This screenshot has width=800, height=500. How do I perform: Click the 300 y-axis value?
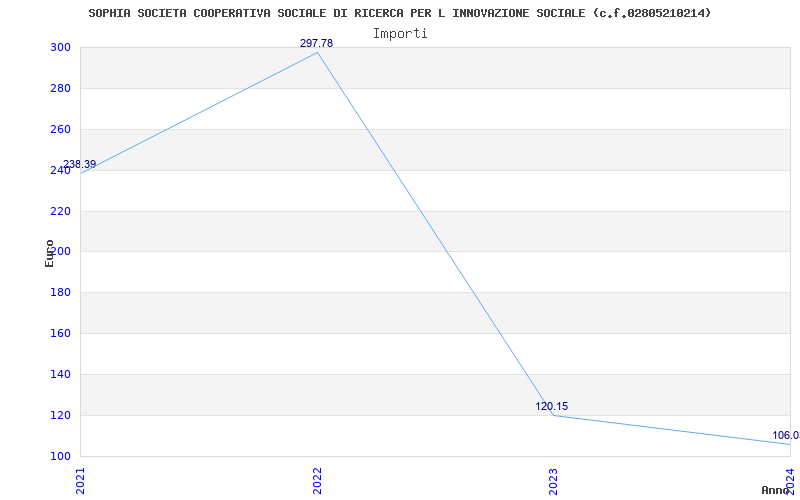[60, 47]
